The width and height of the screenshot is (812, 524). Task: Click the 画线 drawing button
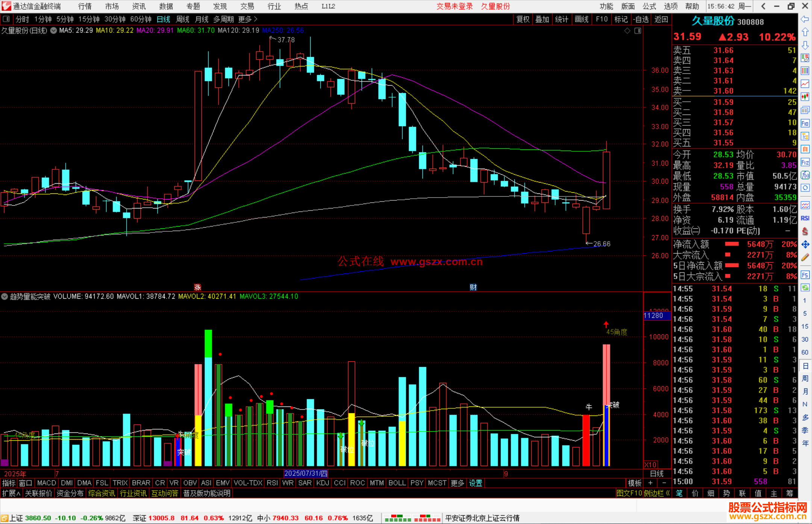click(582, 19)
